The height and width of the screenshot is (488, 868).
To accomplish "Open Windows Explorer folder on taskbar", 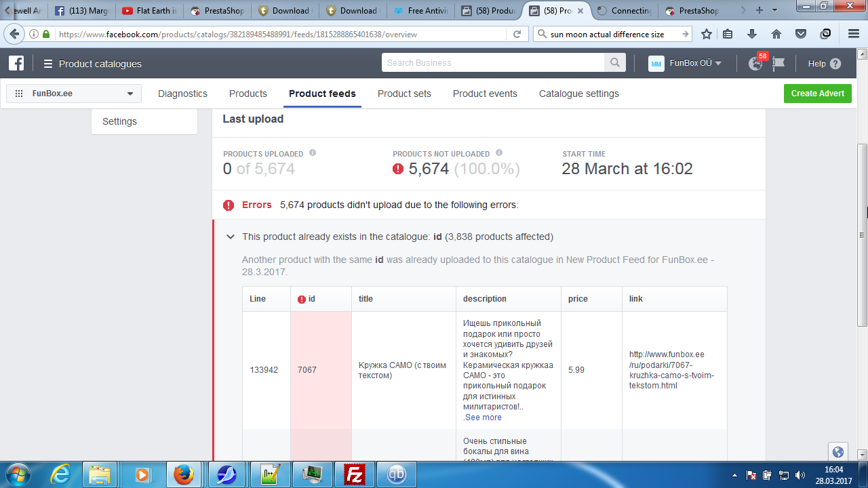I will (x=100, y=474).
